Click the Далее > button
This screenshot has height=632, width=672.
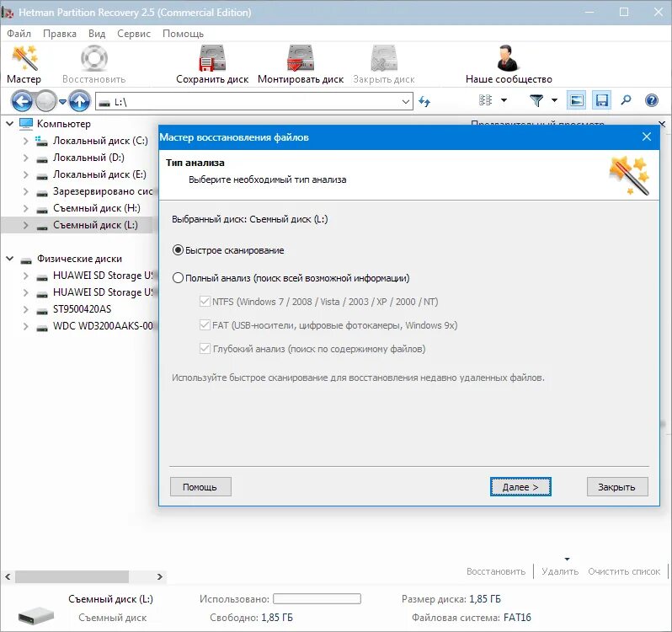pos(520,487)
